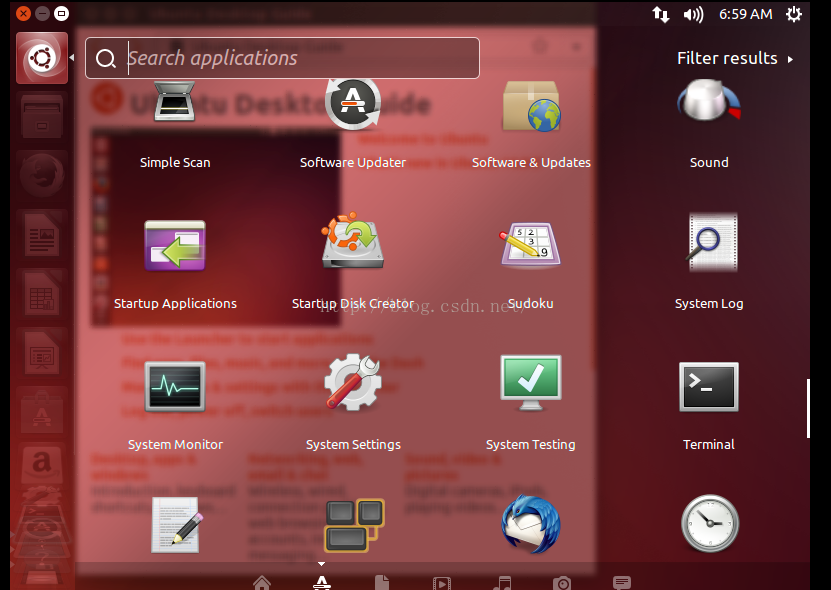Open the Sound settings app icon
Screen dimensions: 831x590
[x=709, y=101]
